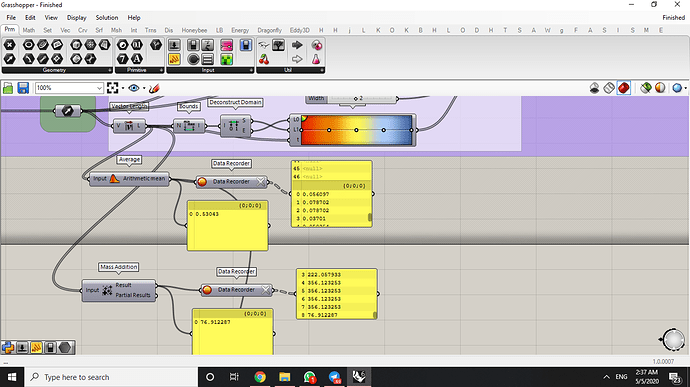Choose the primitive icon showing number 7
This screenshot has height=387, width=690.
(123, 59)
